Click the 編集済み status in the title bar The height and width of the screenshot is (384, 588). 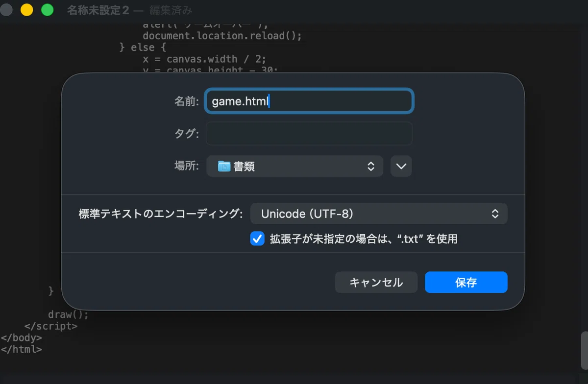(171, 10)
